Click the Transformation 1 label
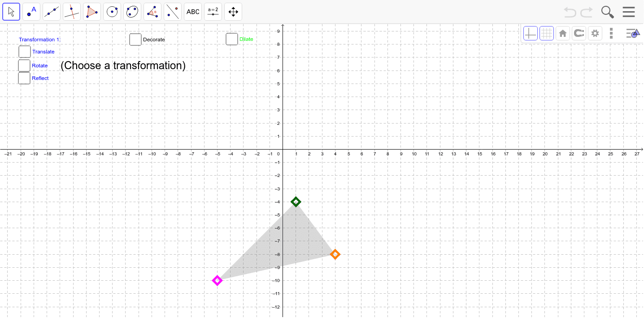This screenshot has height=318, width=644. click(x=39, y=40)
